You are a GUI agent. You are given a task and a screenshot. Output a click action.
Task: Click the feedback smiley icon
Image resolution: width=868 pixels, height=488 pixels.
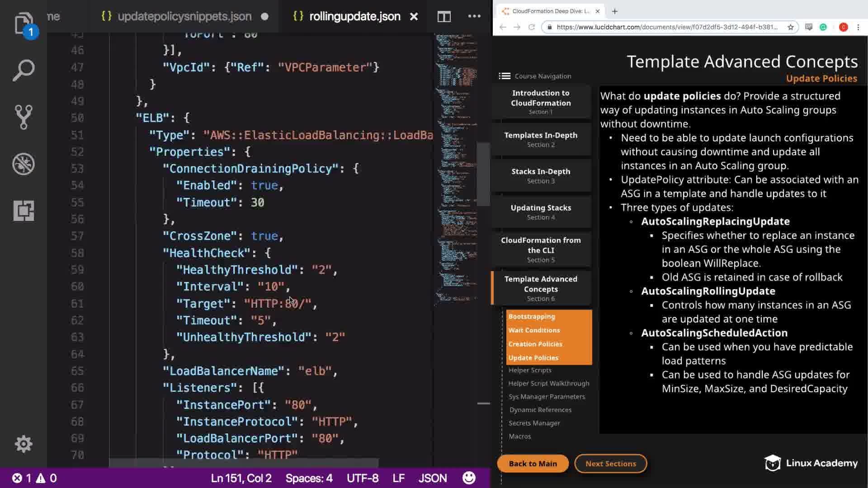point(469,478)
